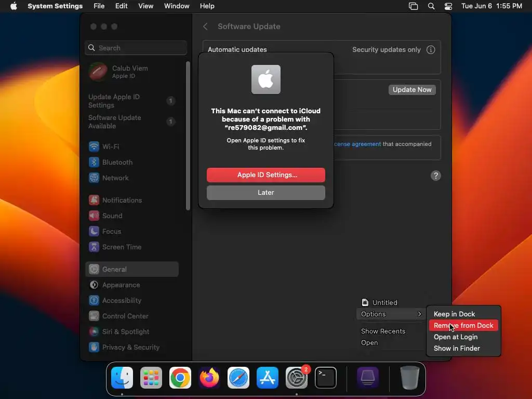532x399 pixels.
Task: Select Untitled window in Dock menu
Action: [391, 303]
